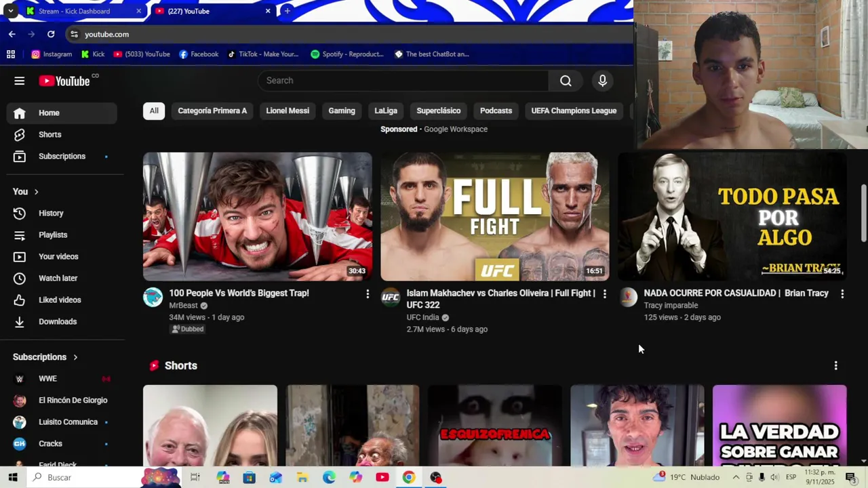Click the Tracy imparable channel name
This screenshot has height=488, width=868.
(x=671, y=306)
